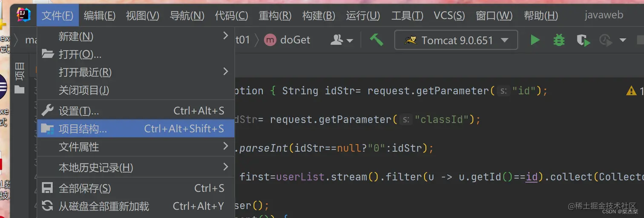This screenshot has height=218, width=644.
Task: Open the 帮助(H) menu
Action: [540, 16]
